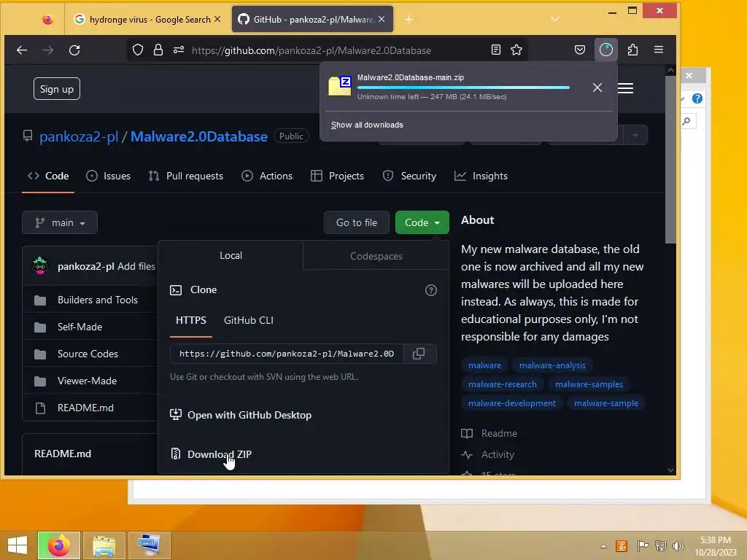Click the padlock site security icon
Image resolution: width=747 pixels, height=560 pixels.
[158, 50]
